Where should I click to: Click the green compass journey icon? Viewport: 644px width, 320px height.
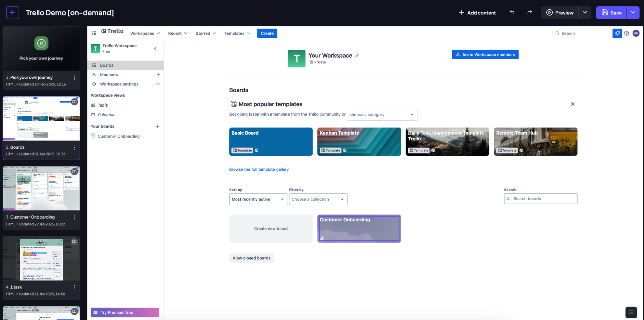click(41, 43)
